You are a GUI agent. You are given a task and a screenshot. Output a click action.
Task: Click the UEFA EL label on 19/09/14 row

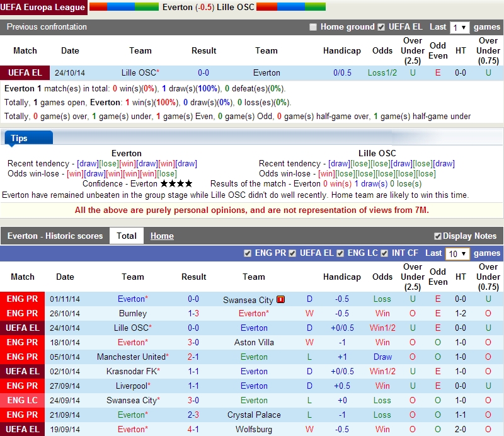22,429
